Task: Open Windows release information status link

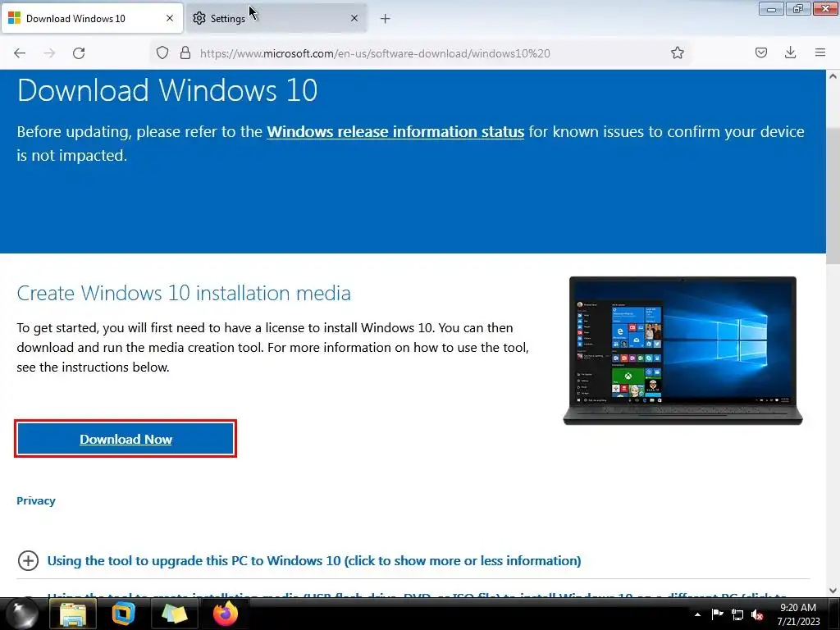Action: tap(395, 132)
